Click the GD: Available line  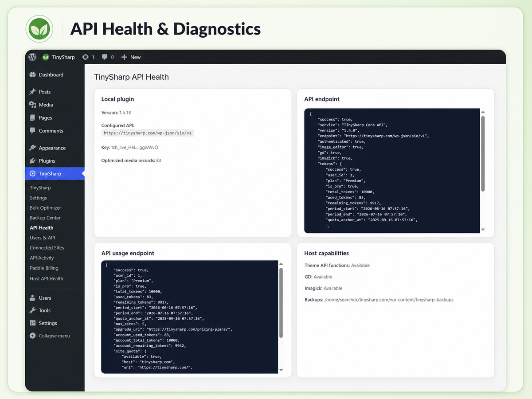tap(318, 277)
